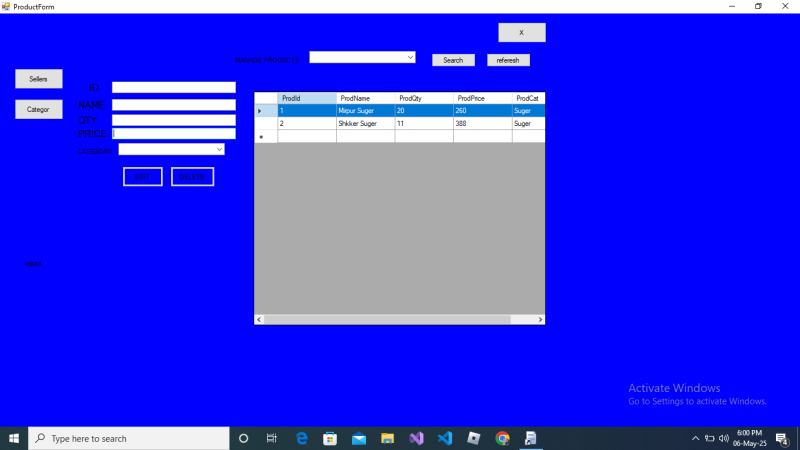Open Microsoft Edge from the taskbar
The height and width of the screenshot is (450, 800).
coord(301,438)
